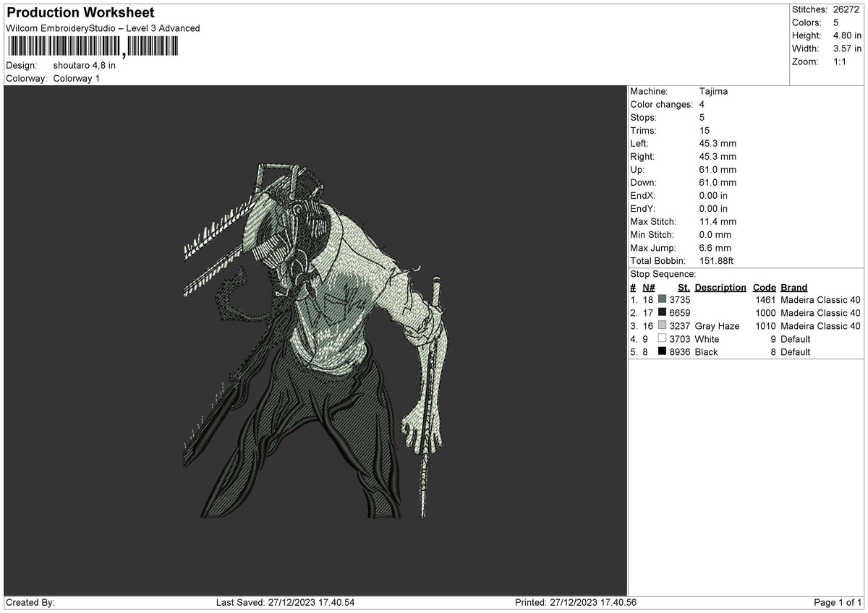Click the gray color swatch for stop 1

pyautogui.click(x=662, y=300)
